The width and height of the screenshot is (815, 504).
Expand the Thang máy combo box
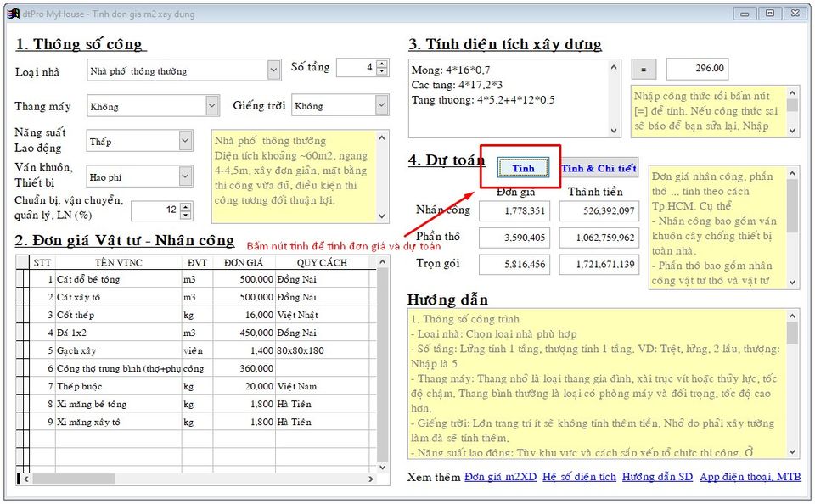click(211, 106)
